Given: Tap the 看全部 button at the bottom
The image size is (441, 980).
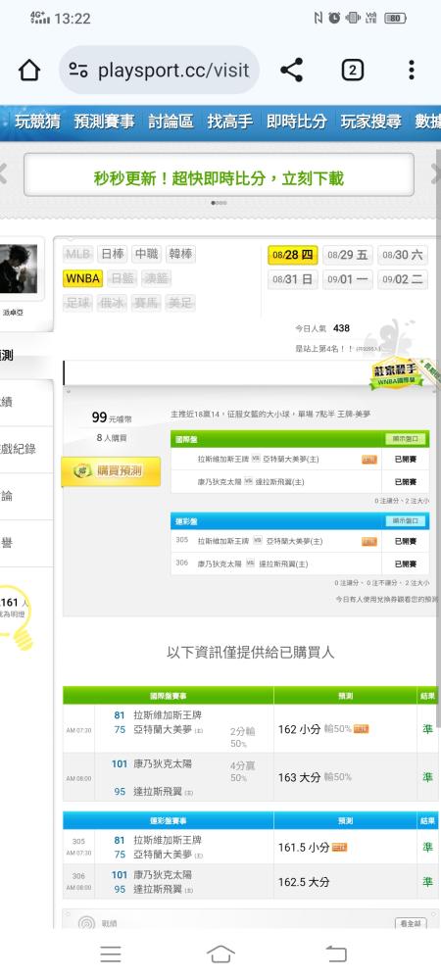Looking at the screenshot, I should click(x=411, y=923).
